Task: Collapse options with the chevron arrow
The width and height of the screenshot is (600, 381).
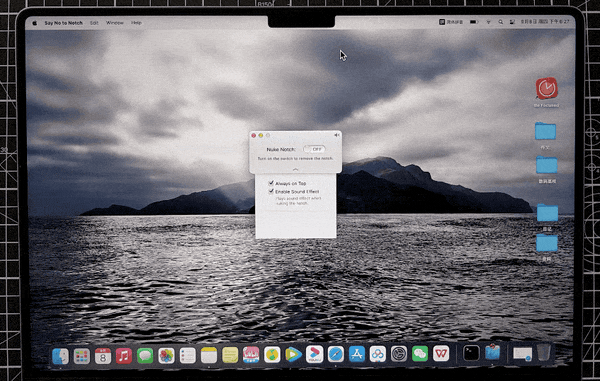Action: point(295,169)
